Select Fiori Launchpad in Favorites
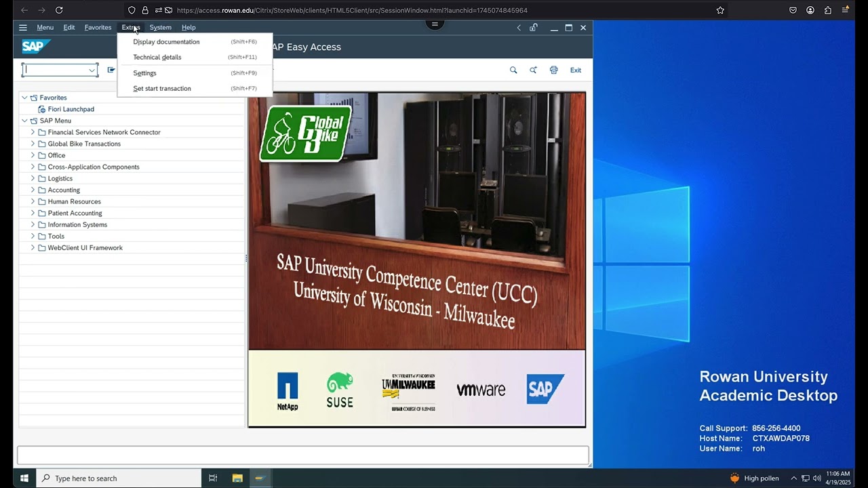 (71, 109)
